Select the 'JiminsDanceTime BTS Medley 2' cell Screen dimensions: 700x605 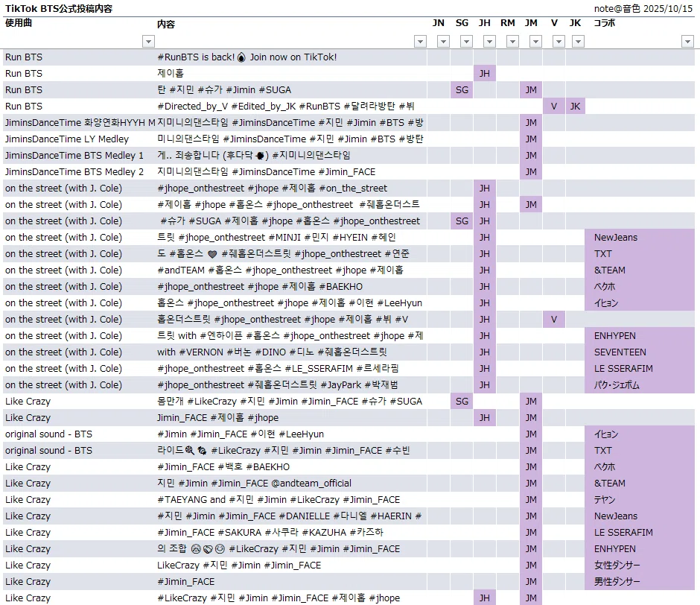tap(80, 172)
